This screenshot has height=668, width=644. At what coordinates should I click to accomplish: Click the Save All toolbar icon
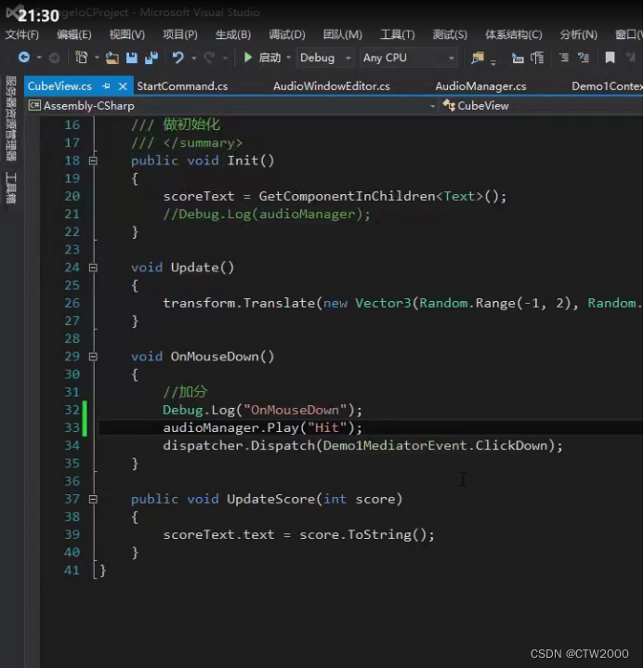point(151,58)
